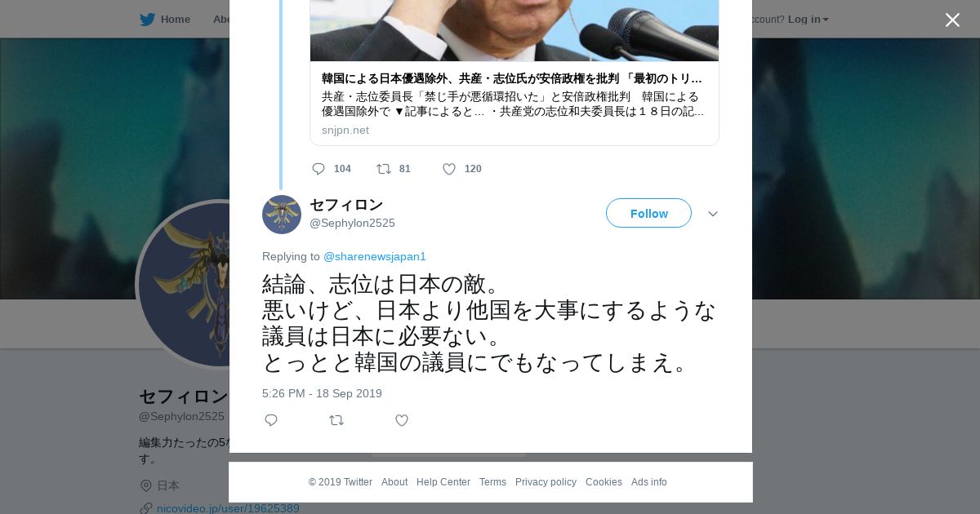Expand the tweet options chevron beside Follow
The width and height of the screenshot is (980, 514).
click(713, 214)
